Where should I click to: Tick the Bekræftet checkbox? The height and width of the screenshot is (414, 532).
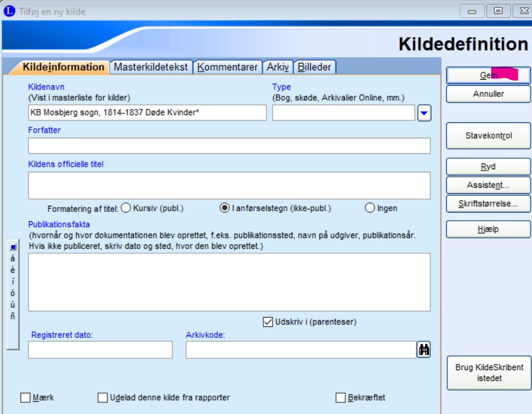[x=340, y=397]
